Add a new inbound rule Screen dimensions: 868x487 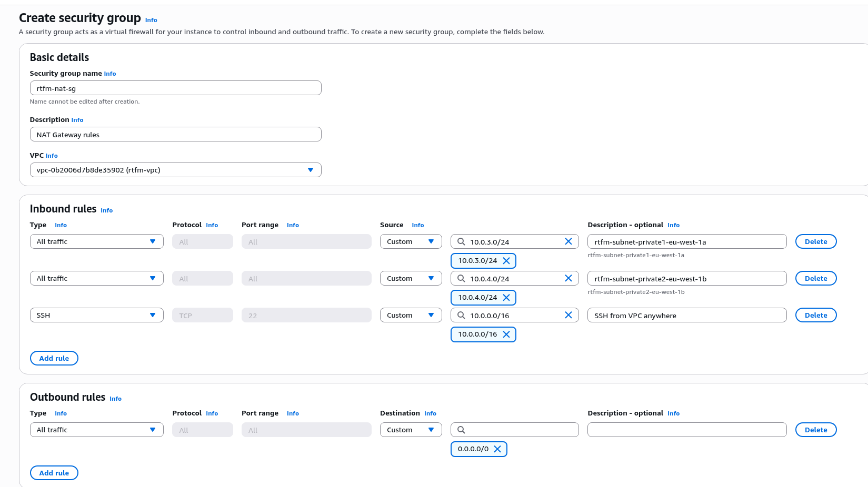point(54,359)
